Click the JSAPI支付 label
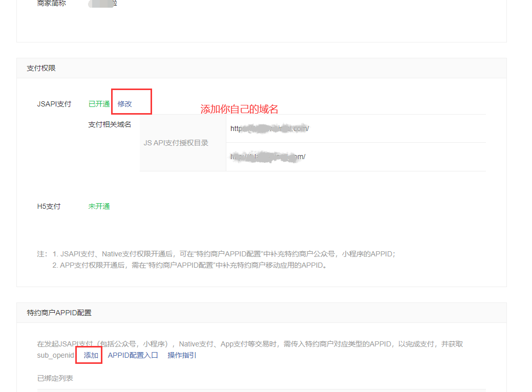 click(x=54, y=104)
